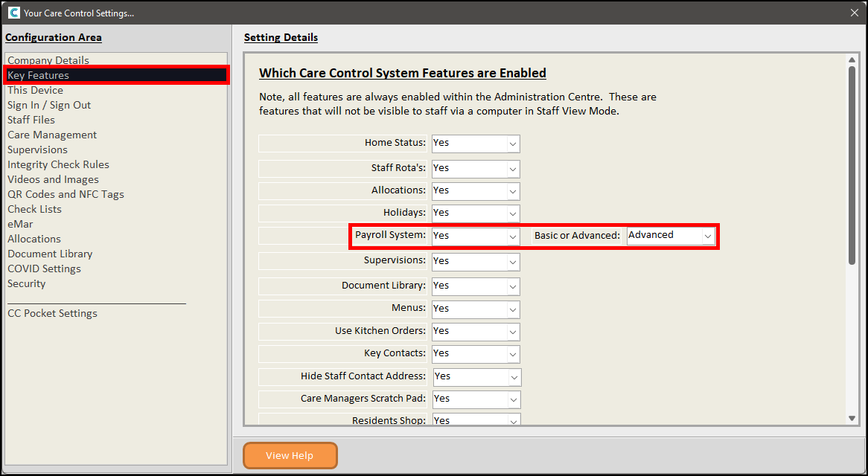Click the Care Control app icon in title bar
This screenshot has width=868, height=476.
(x=13, y=13)
